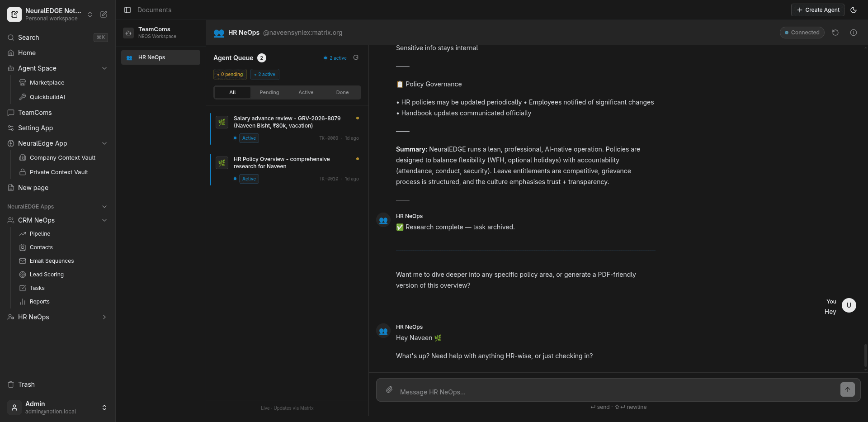Click the Message HR NeOps input field
This screenshot has height=422, width=868.
pos(615,392)
